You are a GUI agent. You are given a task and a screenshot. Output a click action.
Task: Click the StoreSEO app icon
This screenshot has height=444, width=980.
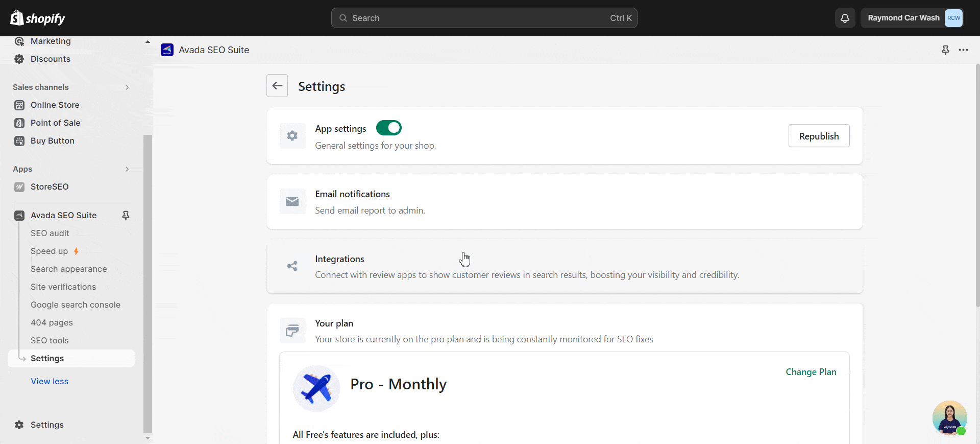(x=19, y=187)
